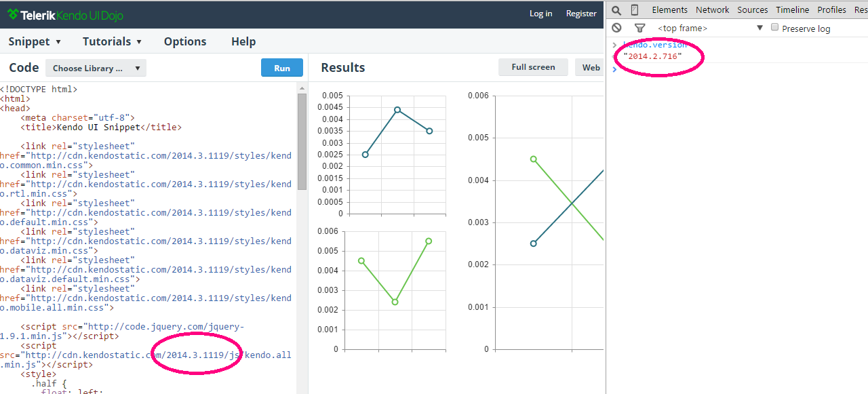
Task: Toggle the device mode phone icon
Action: point(635,10)
